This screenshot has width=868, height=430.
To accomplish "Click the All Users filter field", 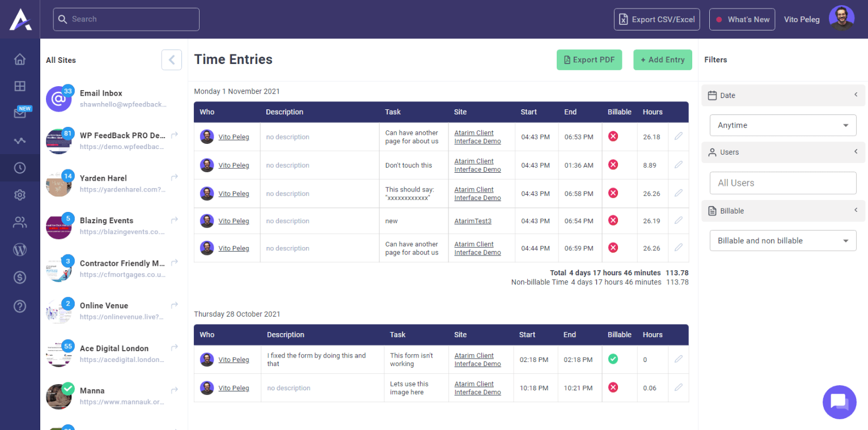I will tap(782, 183).
